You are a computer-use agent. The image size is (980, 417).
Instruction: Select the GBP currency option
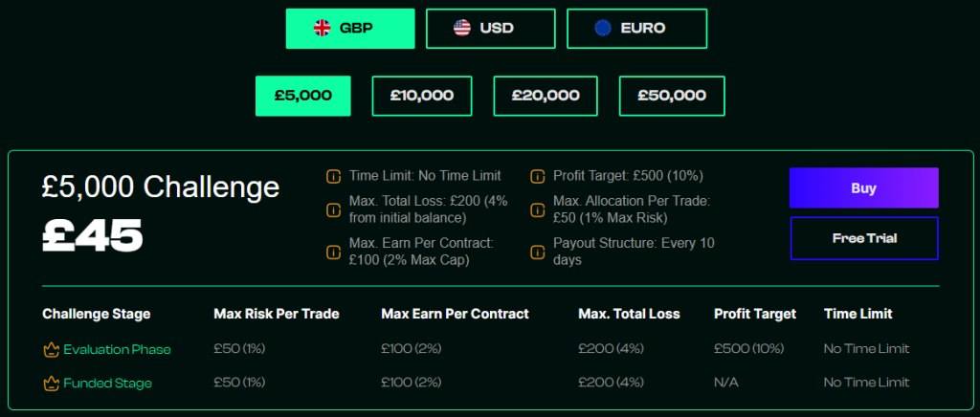click(350, 29)
